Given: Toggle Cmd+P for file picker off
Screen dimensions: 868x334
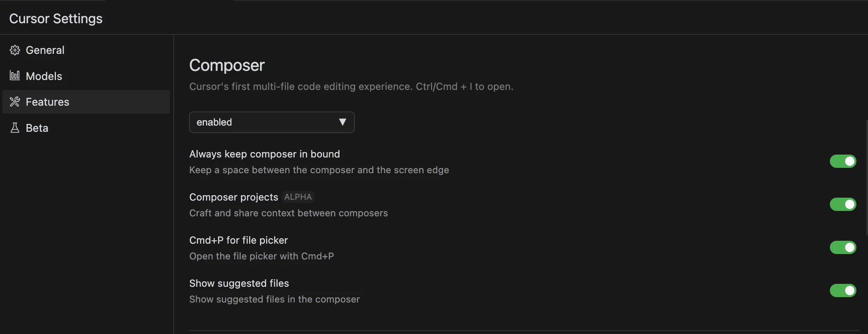Looking at the screenshot, I should click(x=842, y=247).
